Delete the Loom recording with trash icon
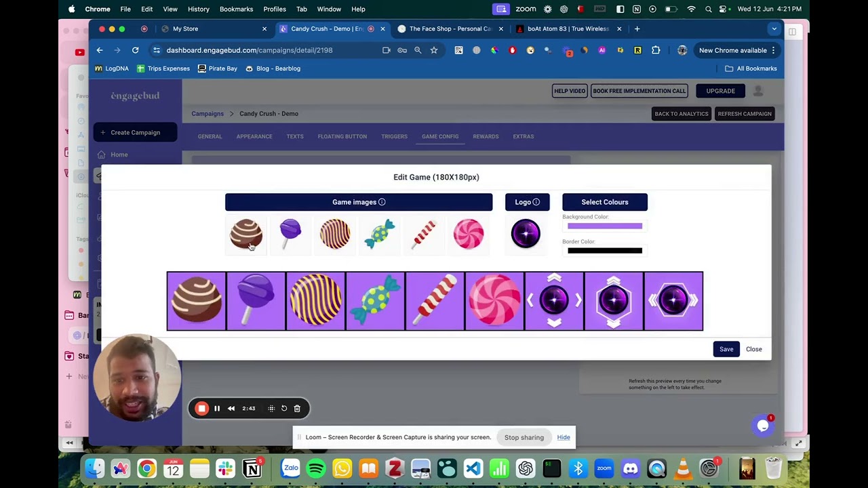 tap(297, 409)
